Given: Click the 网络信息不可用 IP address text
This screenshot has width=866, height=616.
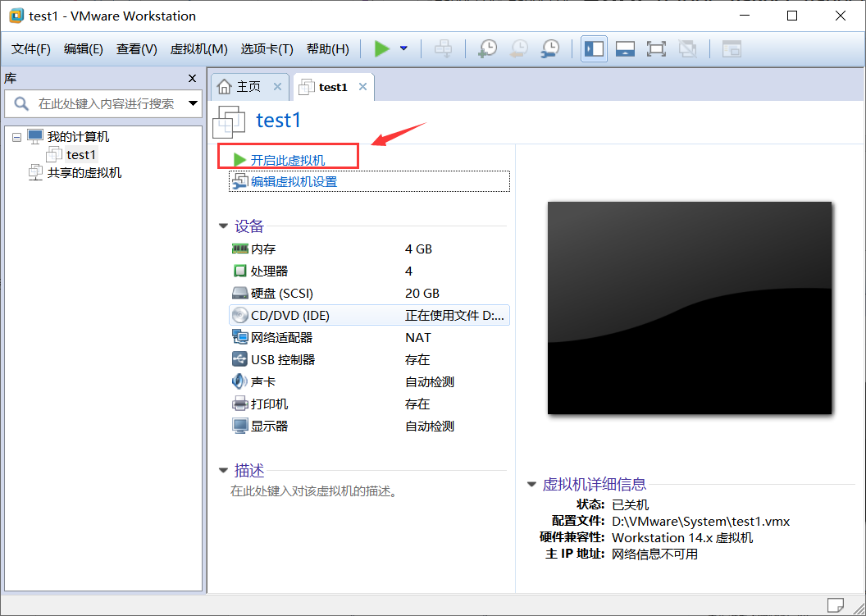Looking at the screenshot, I should [654, 554].
